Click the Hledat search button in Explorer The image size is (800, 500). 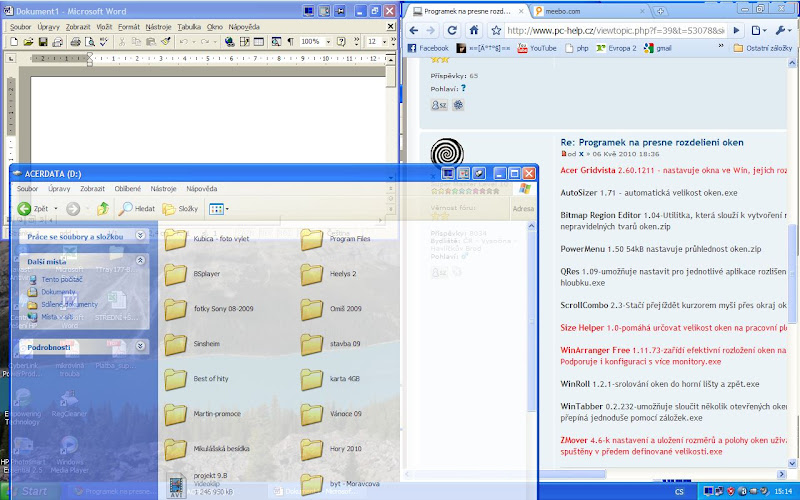[137, 208]
